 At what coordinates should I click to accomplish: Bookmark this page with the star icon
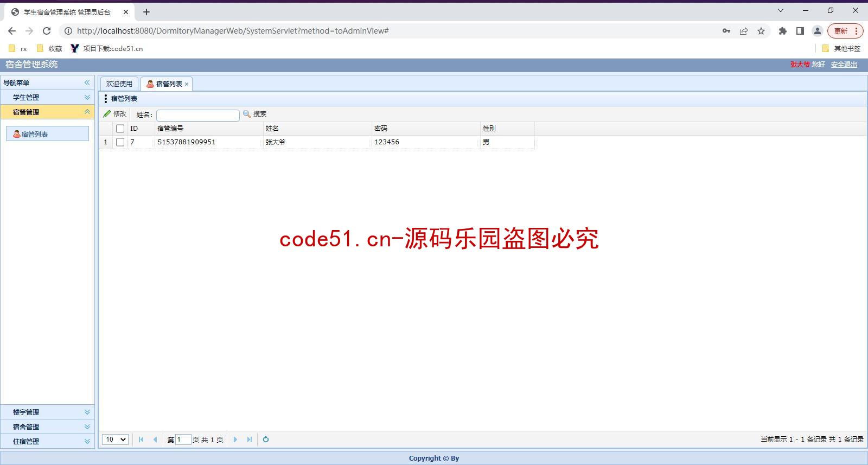(761, 31)
